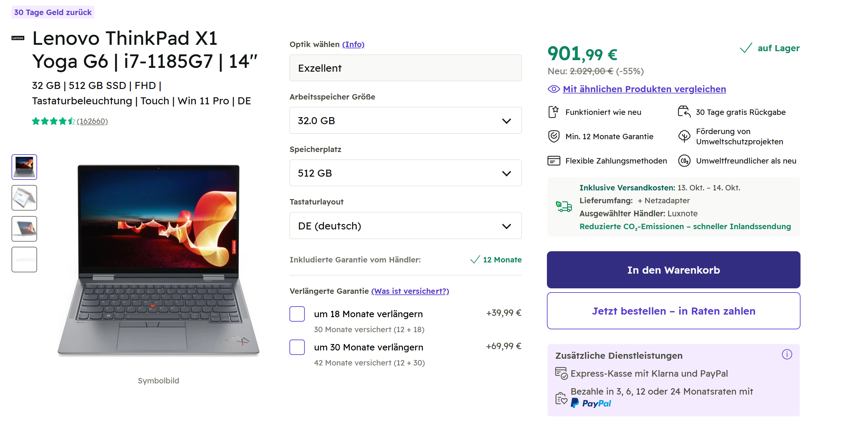Click the CO2 eco-friendly icon
Image resolution: width=868 pixels, height=425 pixels.
click(x=684, y=161)
